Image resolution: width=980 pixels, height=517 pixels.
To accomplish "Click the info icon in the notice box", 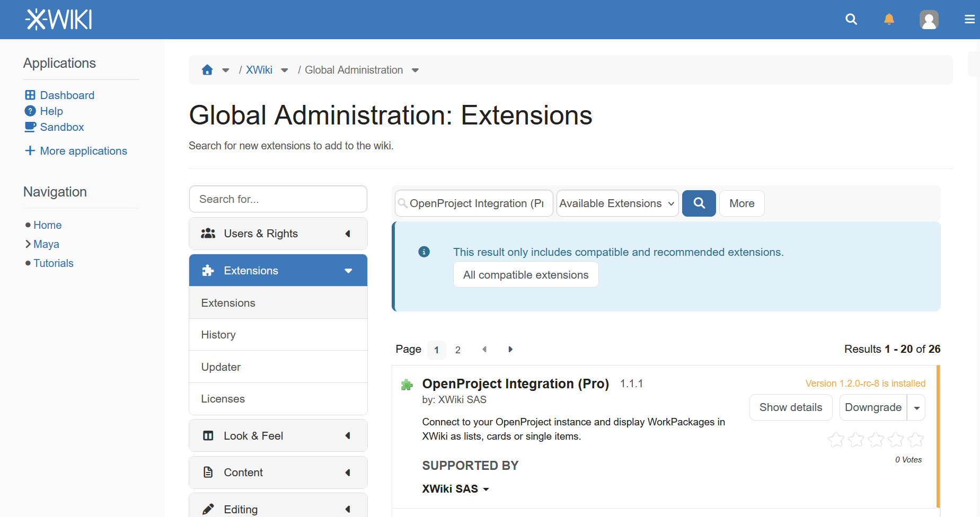I will (x=424, y=252).
